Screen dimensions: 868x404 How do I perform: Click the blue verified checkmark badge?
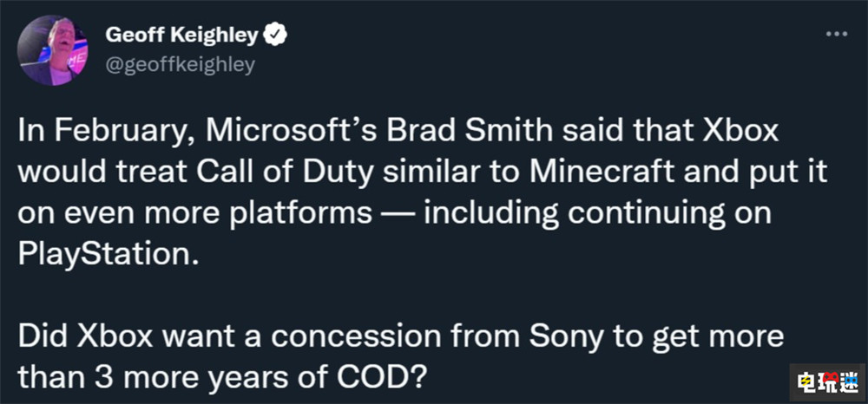[x=277, y=35]
